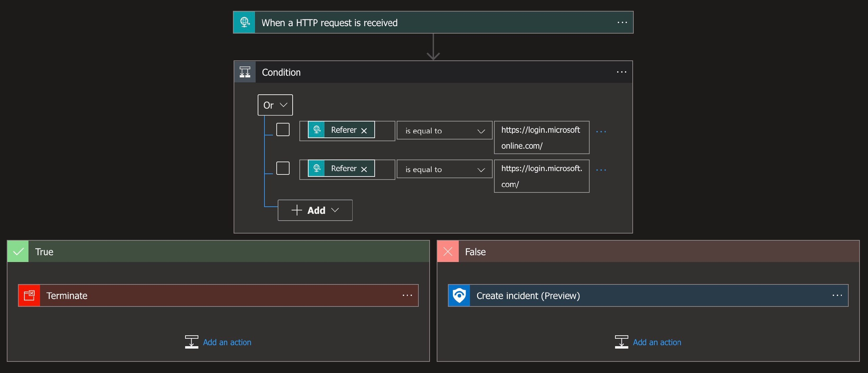Open ellipsis menu on Terminate action
This screenshot has width=868, height=373.
pos(407,295)
